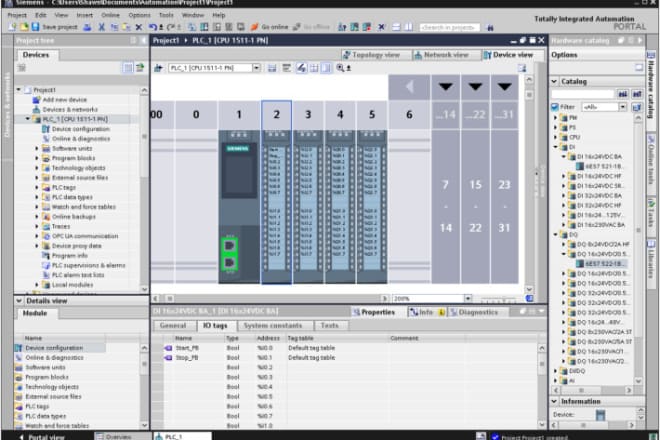Open the Properties inspector tab
This screenshot has width=660, height=440.
point(374,312)
